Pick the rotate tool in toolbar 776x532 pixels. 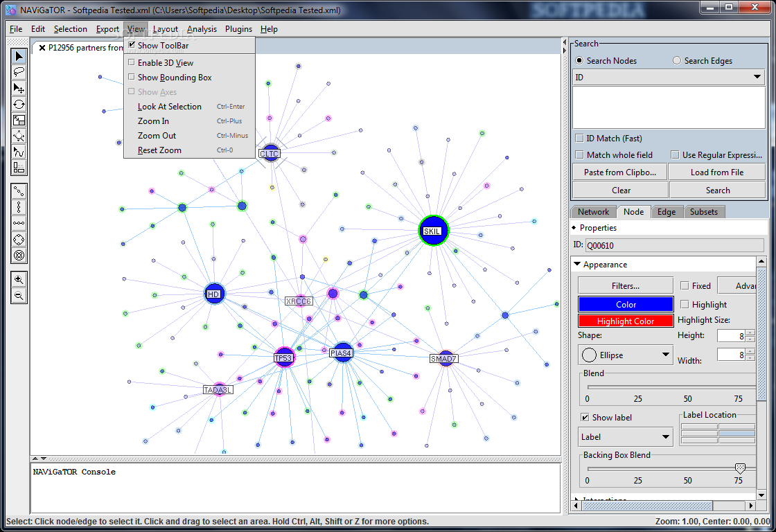click(19, 104)
